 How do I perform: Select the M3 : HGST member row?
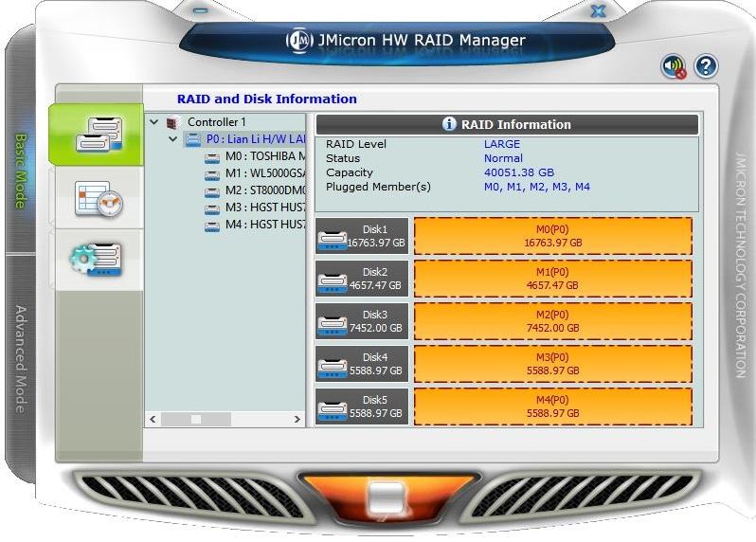click(x=265, y=208)
